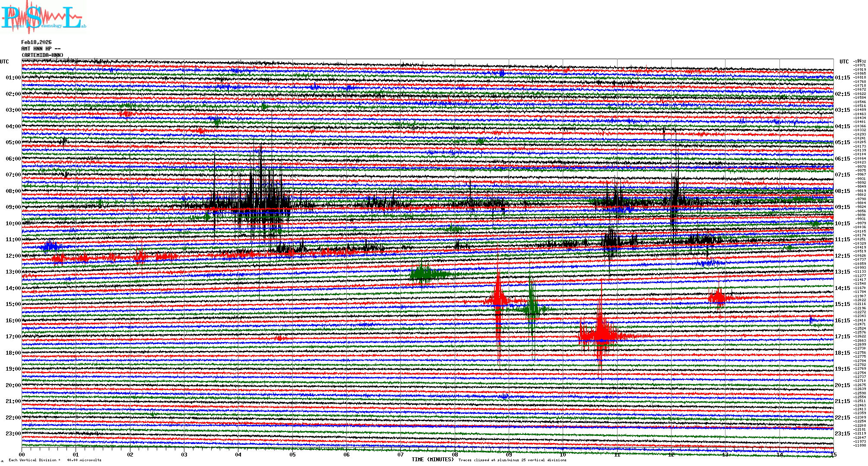
Task: Click minute tick 15 on bottom axis
Action: [x=833, y=455]
